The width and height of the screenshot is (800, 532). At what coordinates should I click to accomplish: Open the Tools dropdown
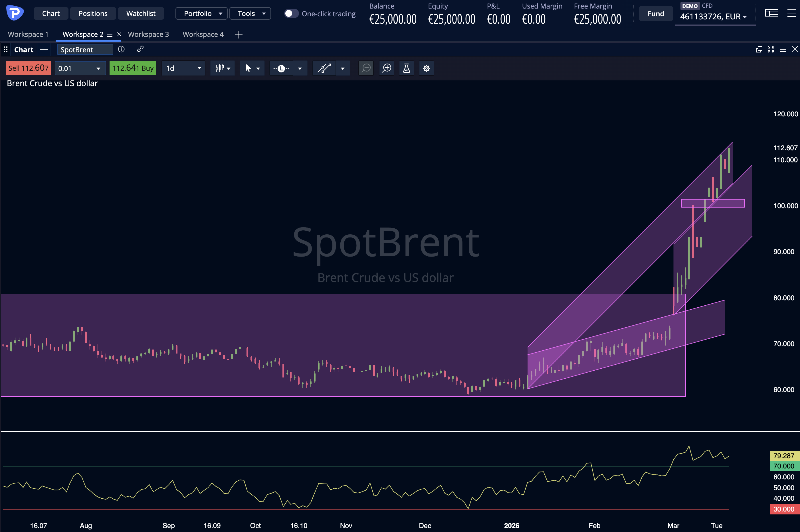250,13
